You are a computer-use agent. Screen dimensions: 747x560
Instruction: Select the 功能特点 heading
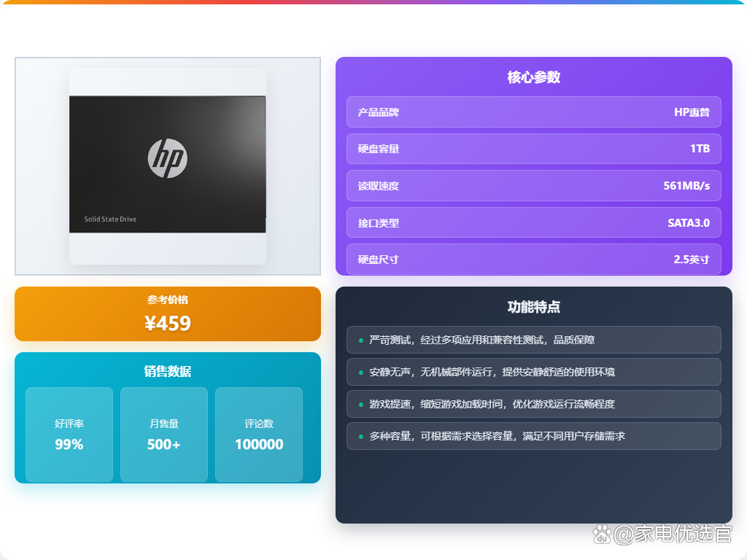(533, 307)
